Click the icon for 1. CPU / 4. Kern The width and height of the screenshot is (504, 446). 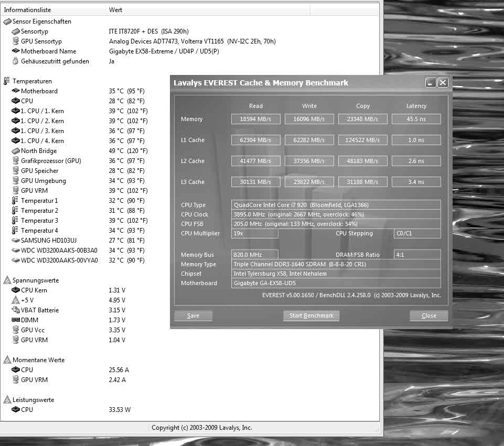click(15, 140)
